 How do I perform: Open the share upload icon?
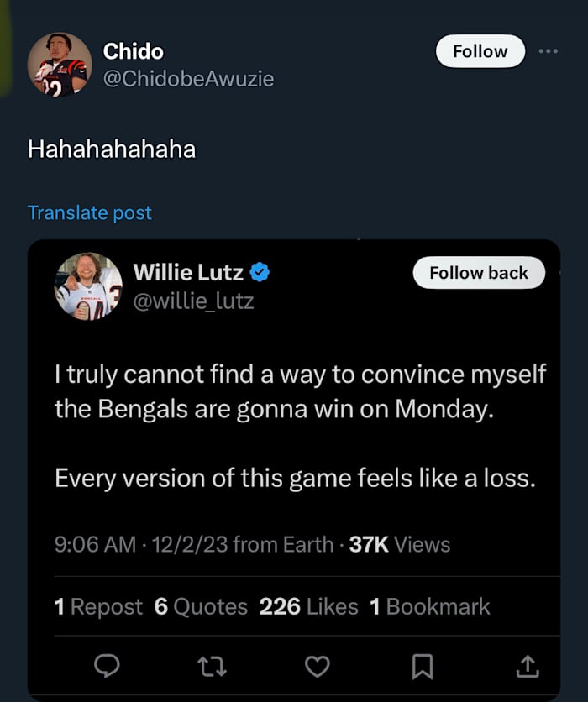click(x=527, y=666)
